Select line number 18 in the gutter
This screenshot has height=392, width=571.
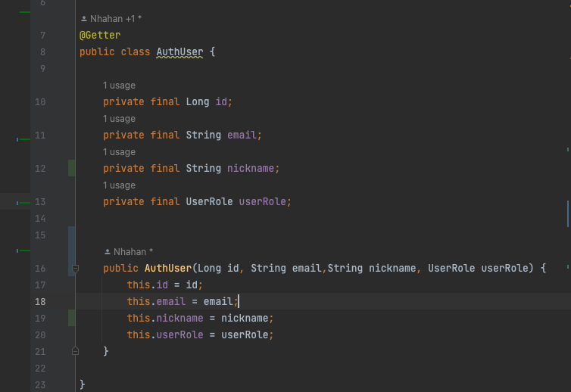pyautogui.click(x=40, y=302)
